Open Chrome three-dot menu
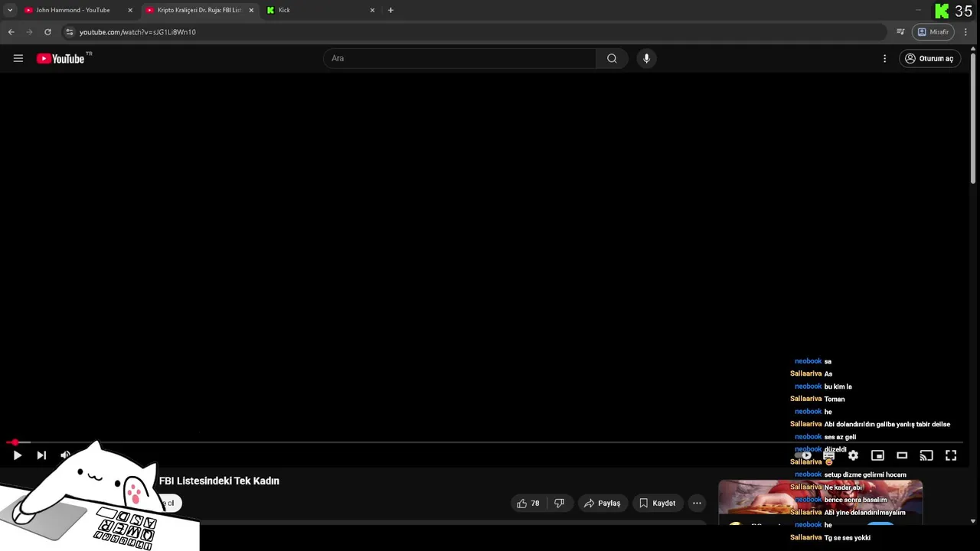 tap(965, 32)
